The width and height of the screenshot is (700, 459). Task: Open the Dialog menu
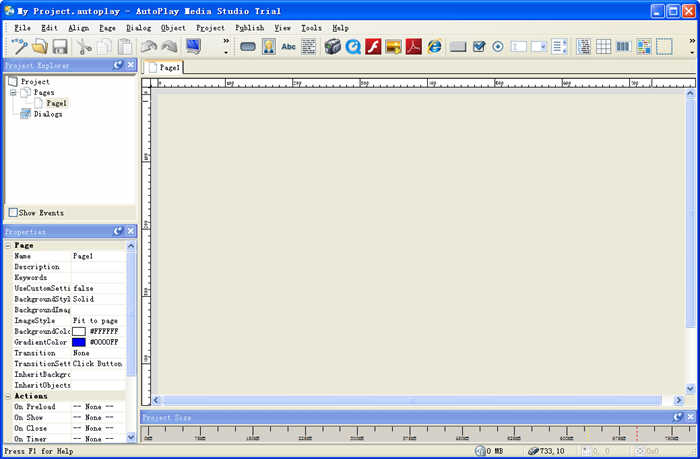(138, 28)
